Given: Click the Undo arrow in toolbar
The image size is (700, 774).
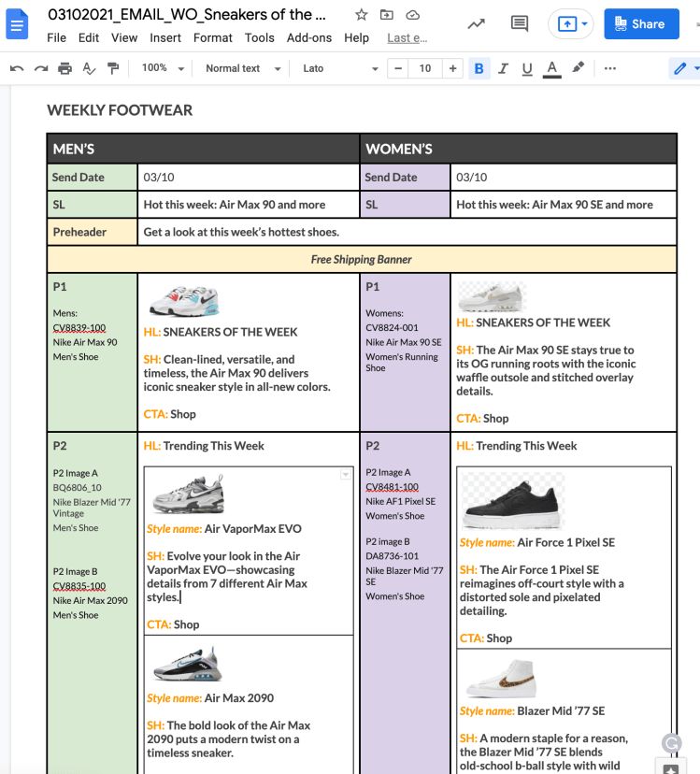Looking at the screenshot, I should coord(16,68).
